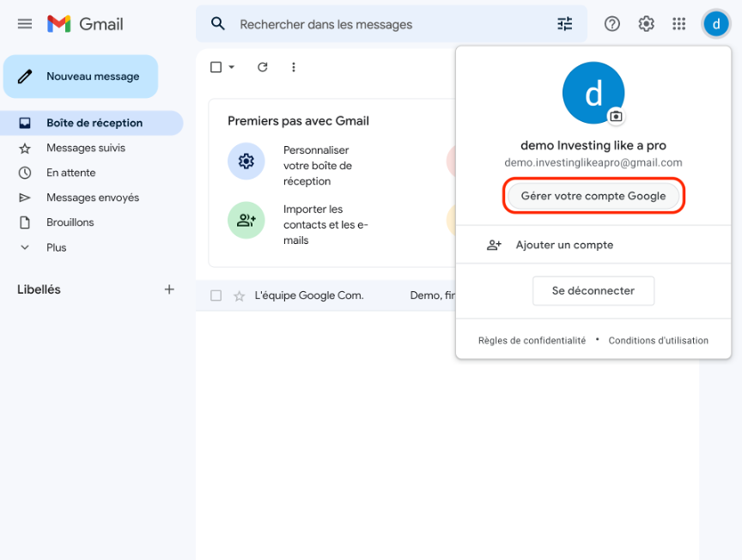The height and width of the screenshot is (560, 742).
Task: Click the Gmail logo
Action: (x=85, y=24)
